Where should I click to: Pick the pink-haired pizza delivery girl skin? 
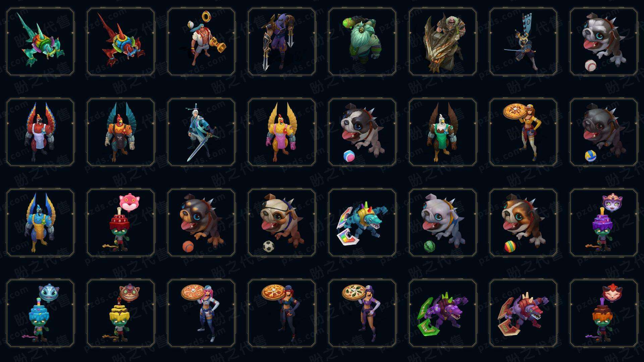pyautogui.click(x=201, y=313)
